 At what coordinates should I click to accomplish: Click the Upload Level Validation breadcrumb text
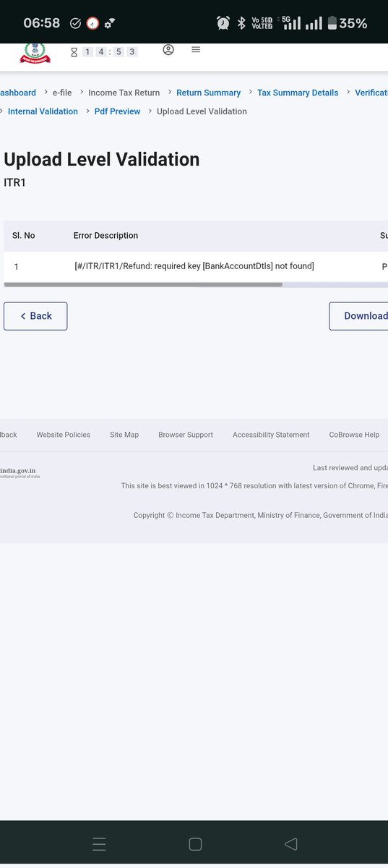click(202, 111)
